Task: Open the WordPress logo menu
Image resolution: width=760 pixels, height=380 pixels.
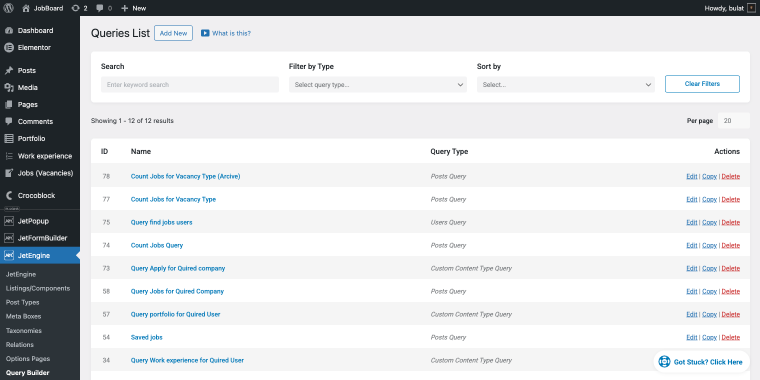Action: (8, 8)
